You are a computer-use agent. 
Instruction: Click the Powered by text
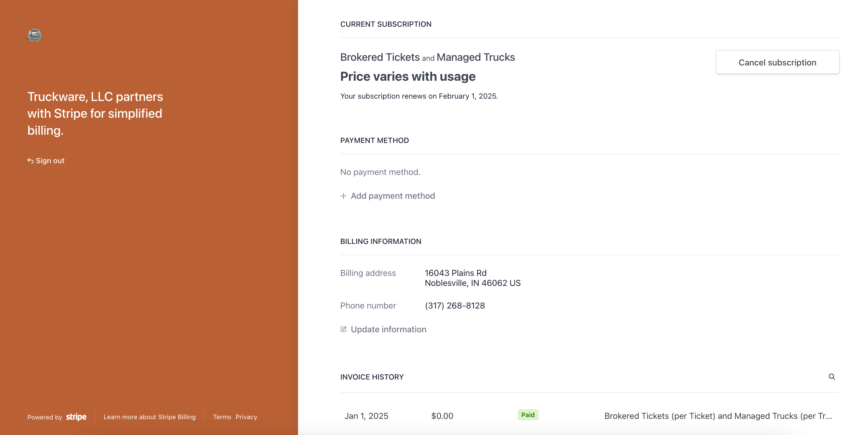pyautogui.click(x=44, y=417)
